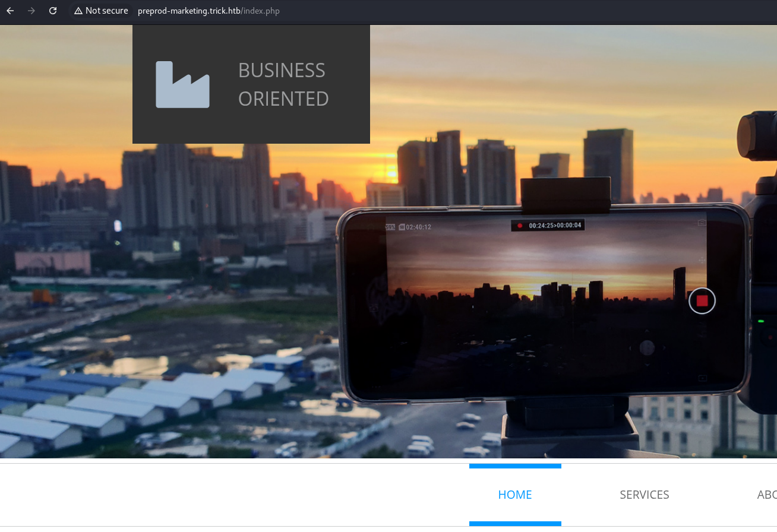Viewport: 777px width, 532px height.
Task: Click the 02:40:12 storage indicator on phone
Action: click(415, 227)
